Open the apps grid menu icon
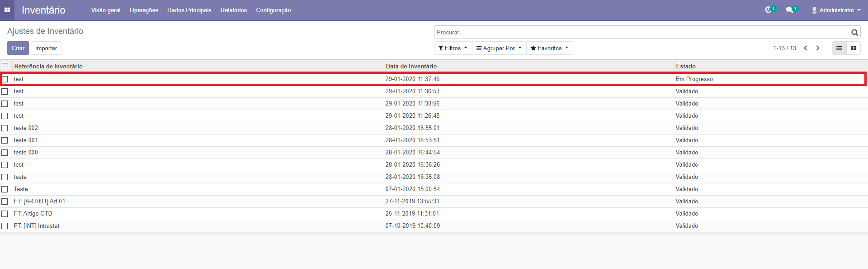Image resolution: width=868 pixels, height=269 pixels. (x=7, y=10)
